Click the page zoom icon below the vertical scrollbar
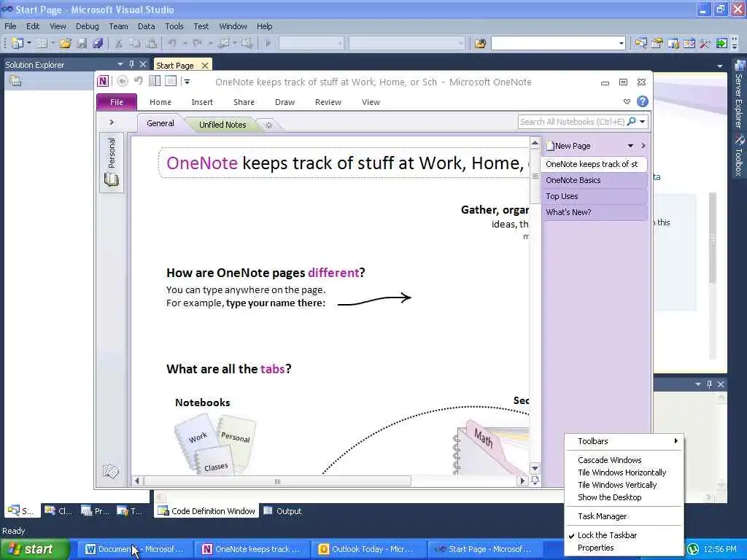 coord(535,481)
